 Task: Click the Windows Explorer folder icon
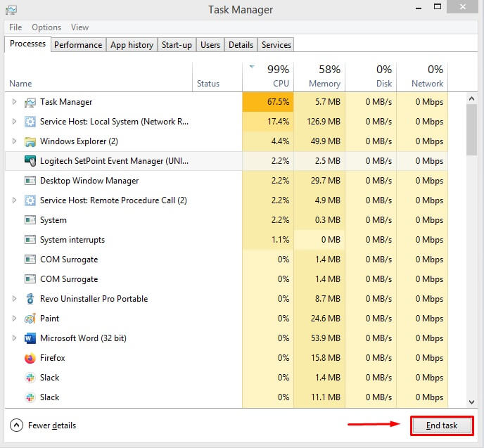point(30,141)
